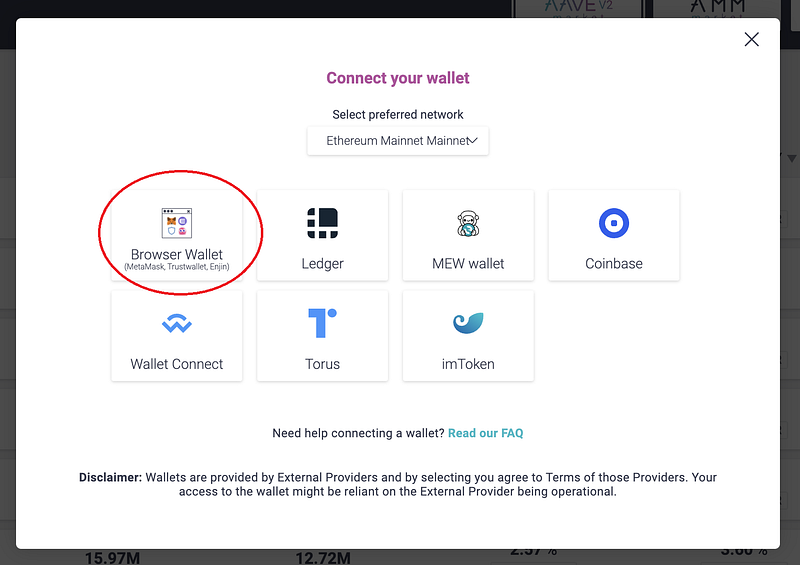Click the Torus logo icon

click(322, 323)
